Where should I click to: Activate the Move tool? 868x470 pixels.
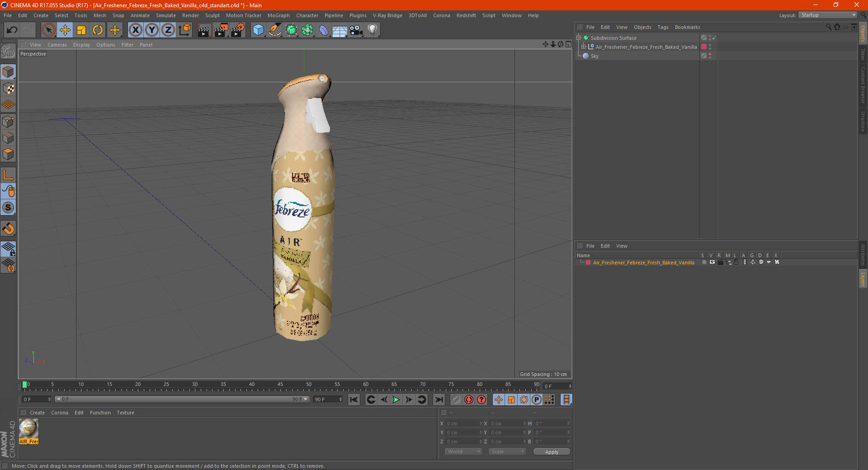pyautogui.click(x=65, y=30)
